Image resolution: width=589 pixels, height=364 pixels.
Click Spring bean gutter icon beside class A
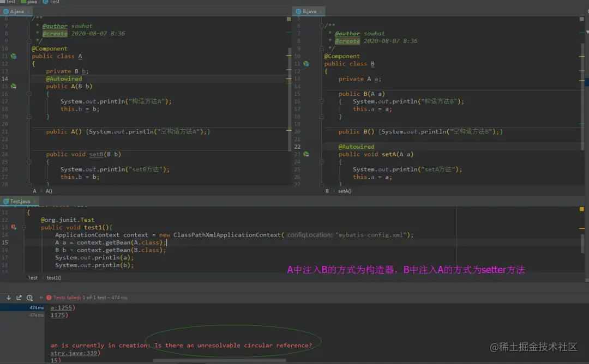pyautogui.click(x=14, y=56)
